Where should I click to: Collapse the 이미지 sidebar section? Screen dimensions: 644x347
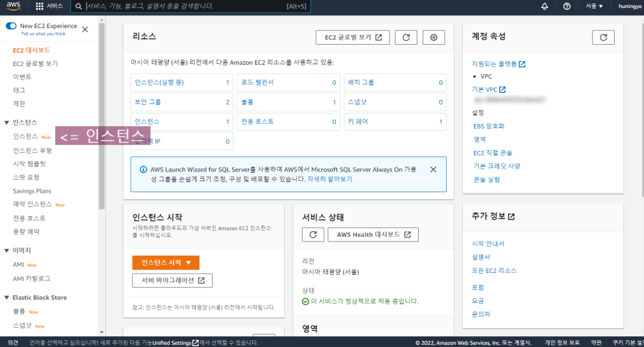[7, 250]
